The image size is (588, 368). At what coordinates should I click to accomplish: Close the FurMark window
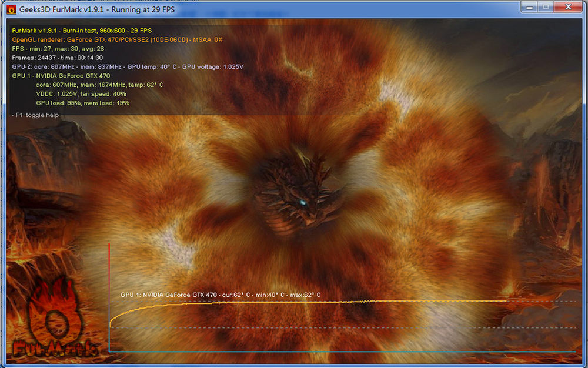(568, 7)
